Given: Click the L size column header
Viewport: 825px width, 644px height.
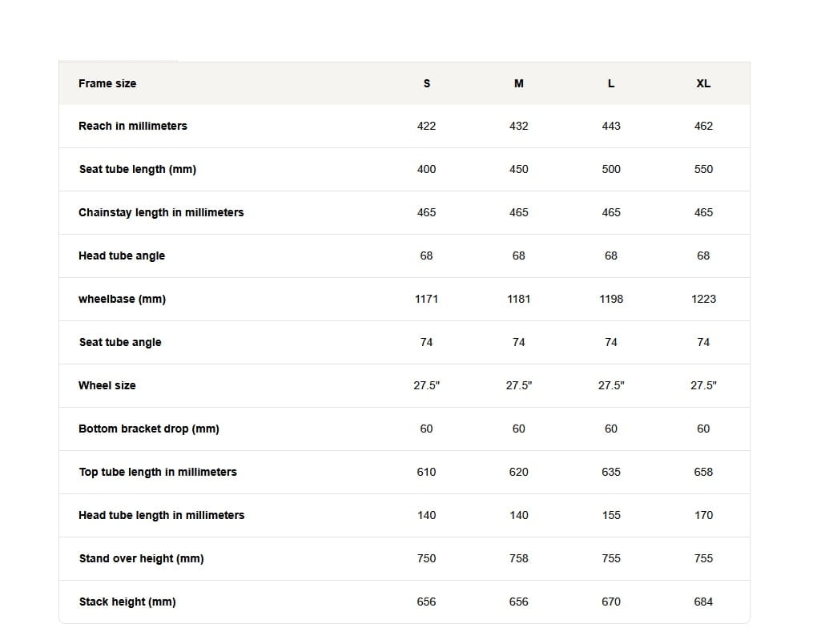Looking at the screenshot, I should 611,83.
